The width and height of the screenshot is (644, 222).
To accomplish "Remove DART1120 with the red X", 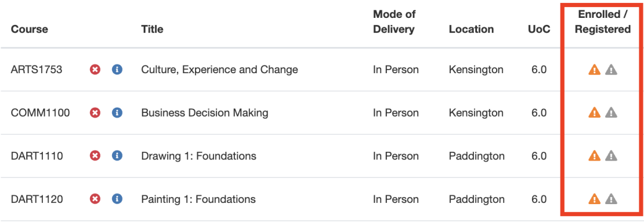I will point(95,199).
